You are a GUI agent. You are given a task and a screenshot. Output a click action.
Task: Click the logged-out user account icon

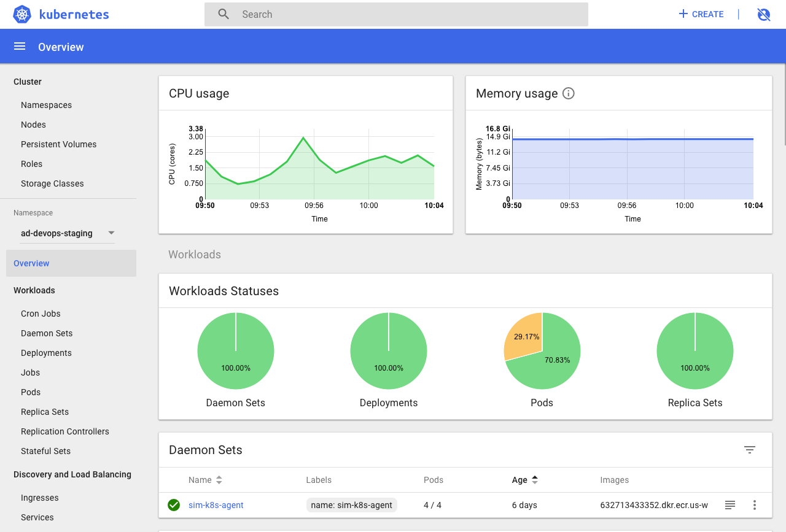(763, 14)
